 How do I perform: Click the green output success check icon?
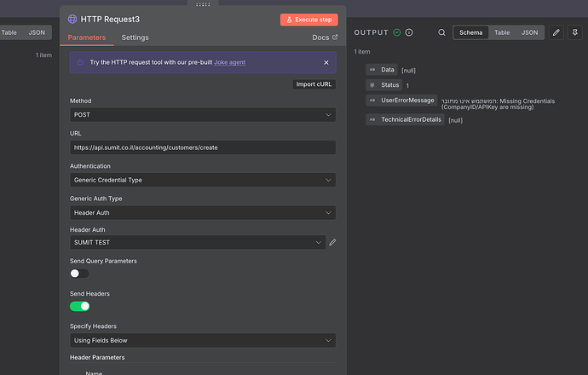point(397,32)
